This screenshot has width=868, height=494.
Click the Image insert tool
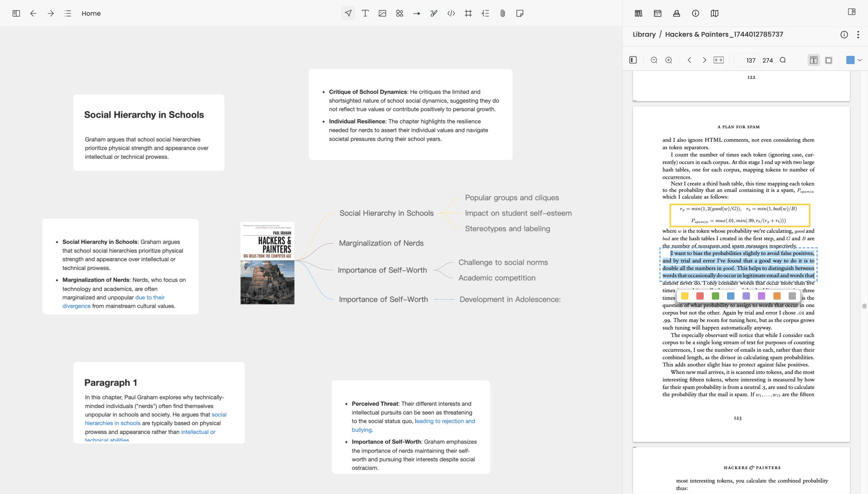(382, 13)
